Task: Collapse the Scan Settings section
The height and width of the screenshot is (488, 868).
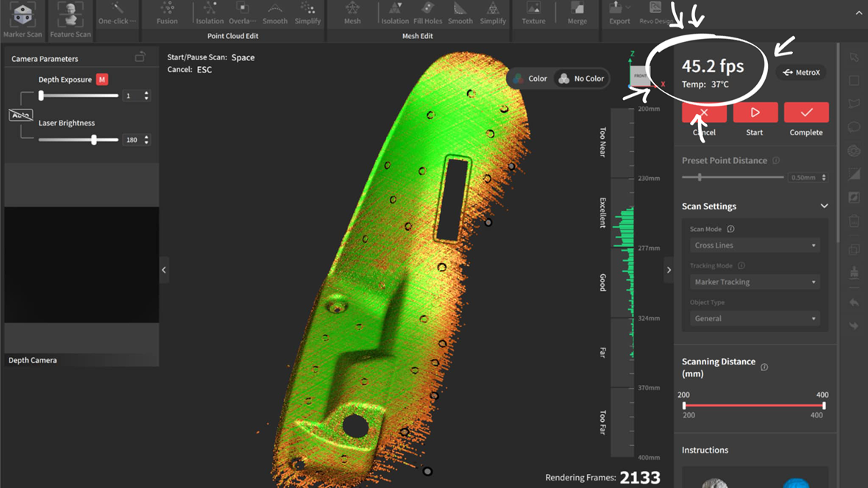Action: pos(824,207)
